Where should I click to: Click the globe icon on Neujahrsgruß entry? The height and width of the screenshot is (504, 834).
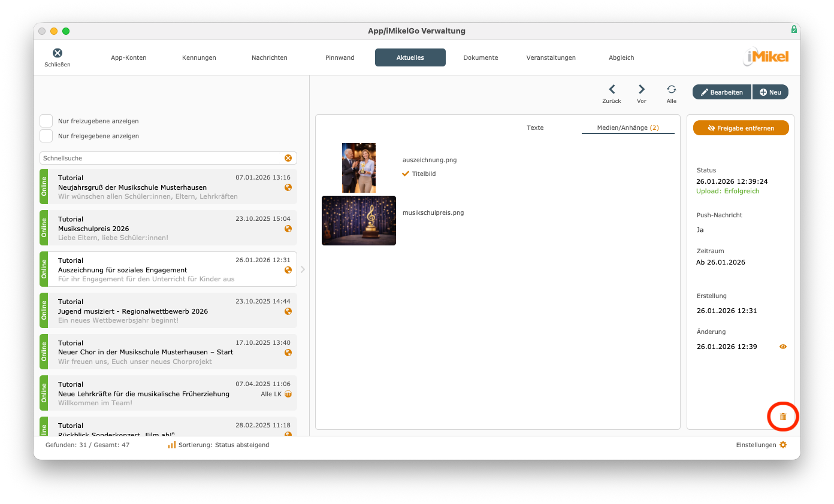tap(288, 187)
